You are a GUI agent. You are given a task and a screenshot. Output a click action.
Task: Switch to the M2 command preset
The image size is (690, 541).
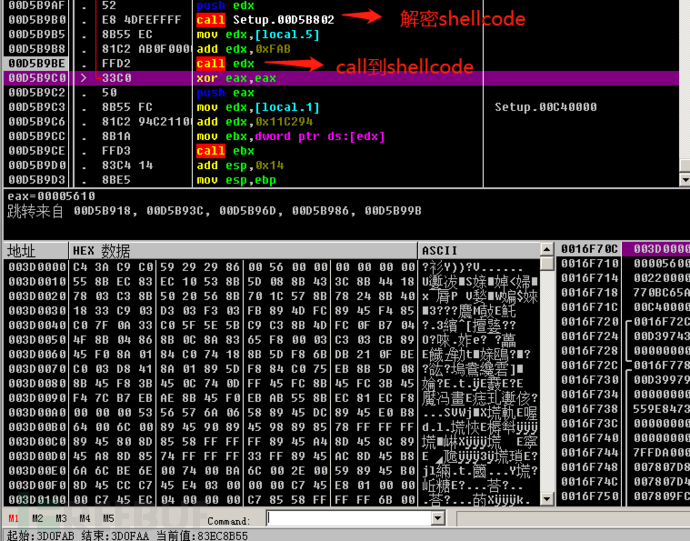coord(37,519)
